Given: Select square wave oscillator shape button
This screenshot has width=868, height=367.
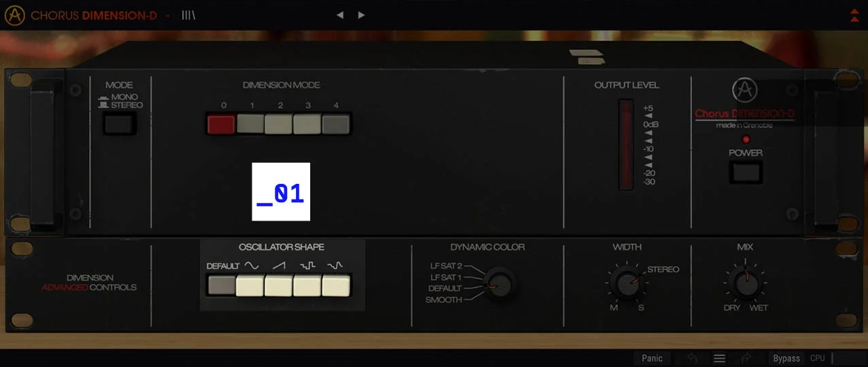Looking at the screenshot, I should point(307,285).
